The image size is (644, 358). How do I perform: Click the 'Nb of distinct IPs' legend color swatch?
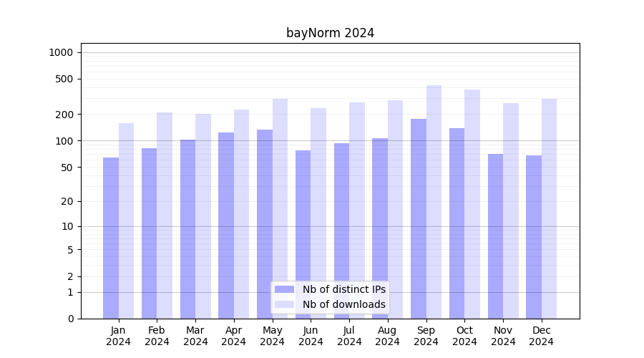(x=284, y=289)
